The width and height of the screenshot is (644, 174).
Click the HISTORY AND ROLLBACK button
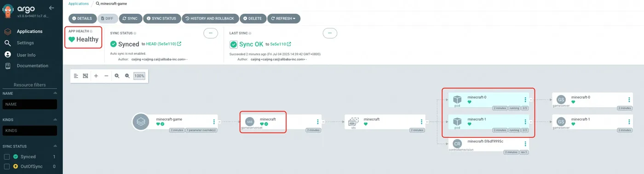tap(209, 18)
